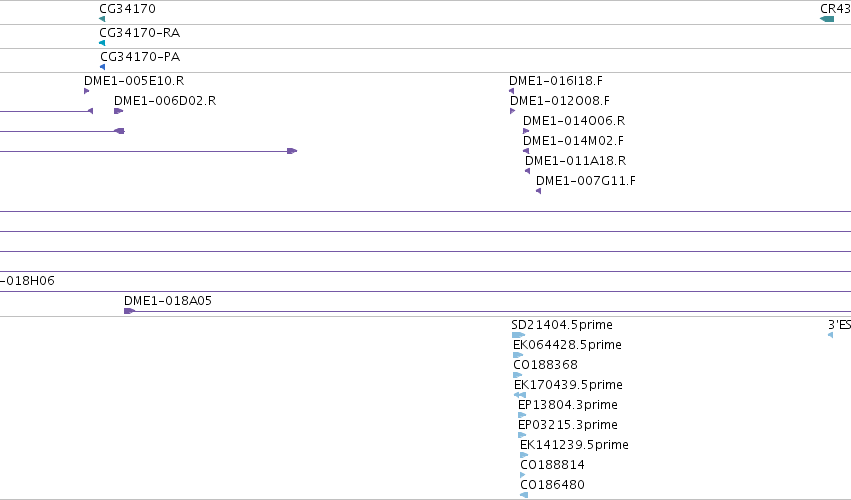The height and width of the screenshot is (500, 851).
Task: Open the CG34170-RA transcript label
Action: coord(139,33)
